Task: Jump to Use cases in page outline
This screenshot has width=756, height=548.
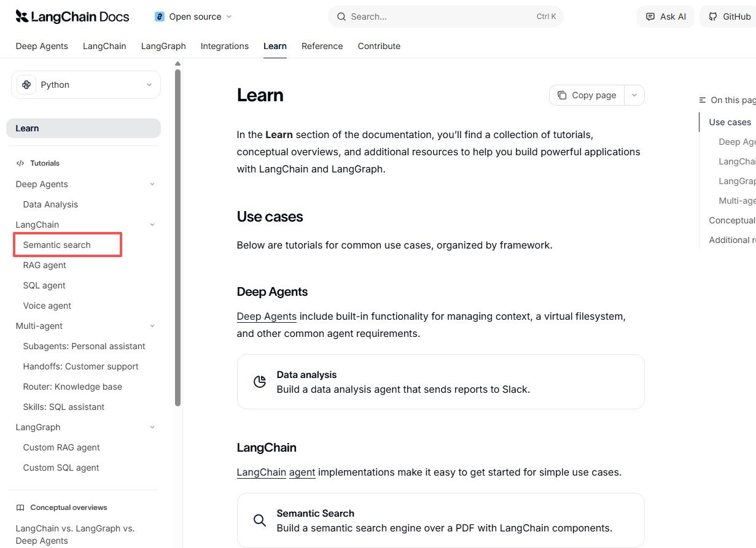Action: [x=730, y=122]
